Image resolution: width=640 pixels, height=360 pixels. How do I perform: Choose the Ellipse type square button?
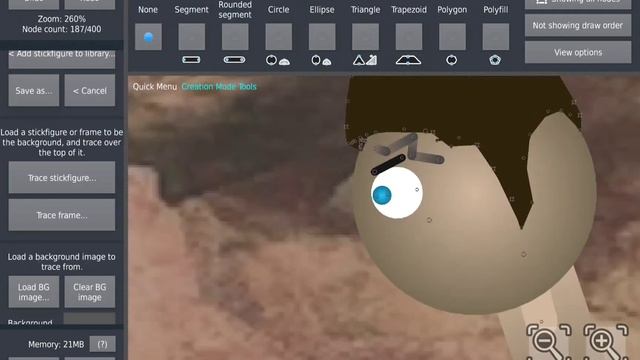322,37
